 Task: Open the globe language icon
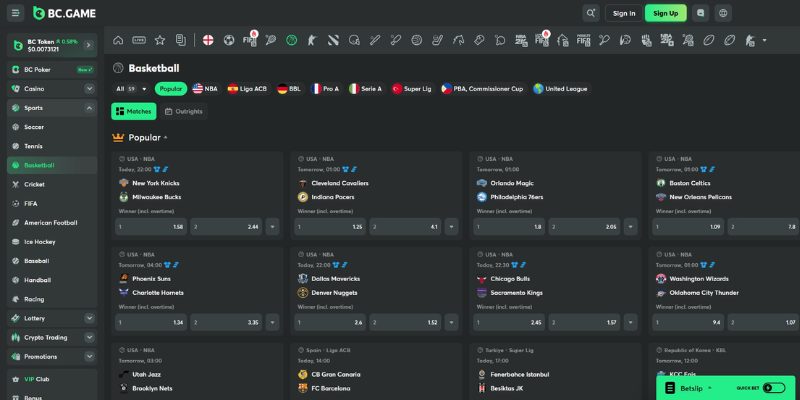pos(723,13)
